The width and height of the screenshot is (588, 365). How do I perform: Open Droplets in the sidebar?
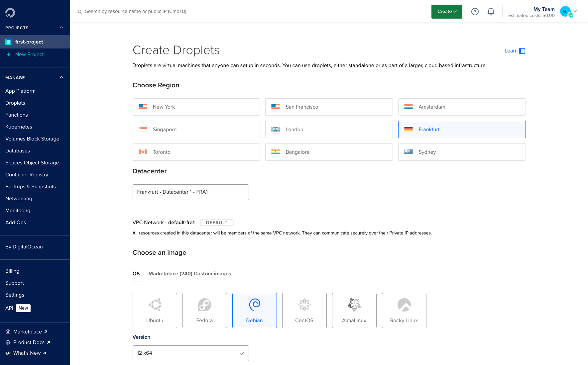pyautogui.click(x=15, y=103)
